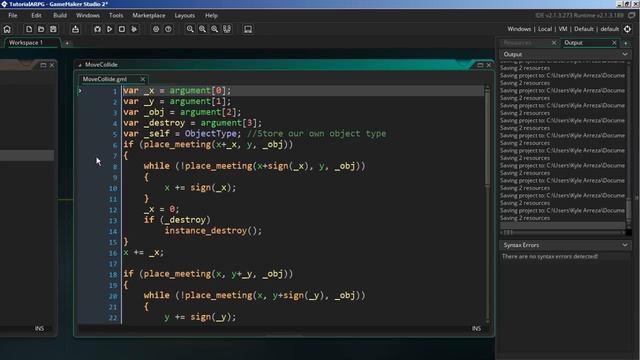Click the laptop mode display icon
The image size is (640, 360).
click(248, 29)
